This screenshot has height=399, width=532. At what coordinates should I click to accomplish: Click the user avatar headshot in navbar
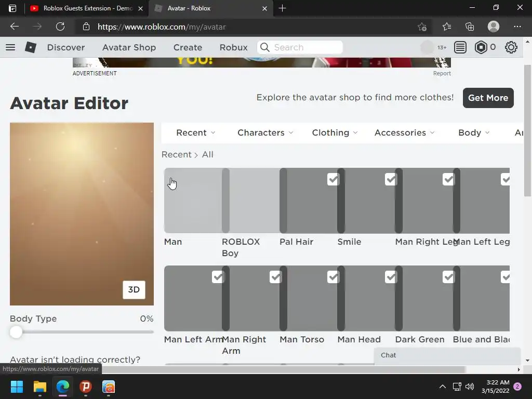pyautogui.click(x=427, y=47)
